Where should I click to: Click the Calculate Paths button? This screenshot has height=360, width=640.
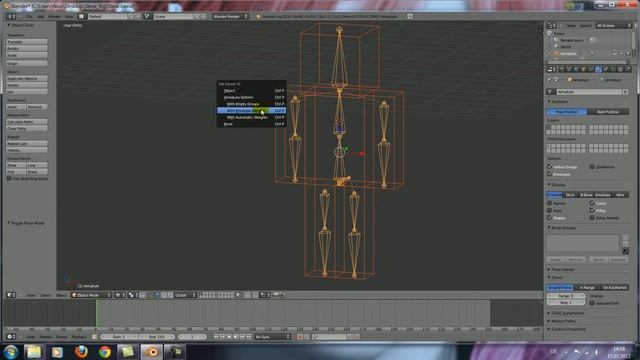pos(27,122)
